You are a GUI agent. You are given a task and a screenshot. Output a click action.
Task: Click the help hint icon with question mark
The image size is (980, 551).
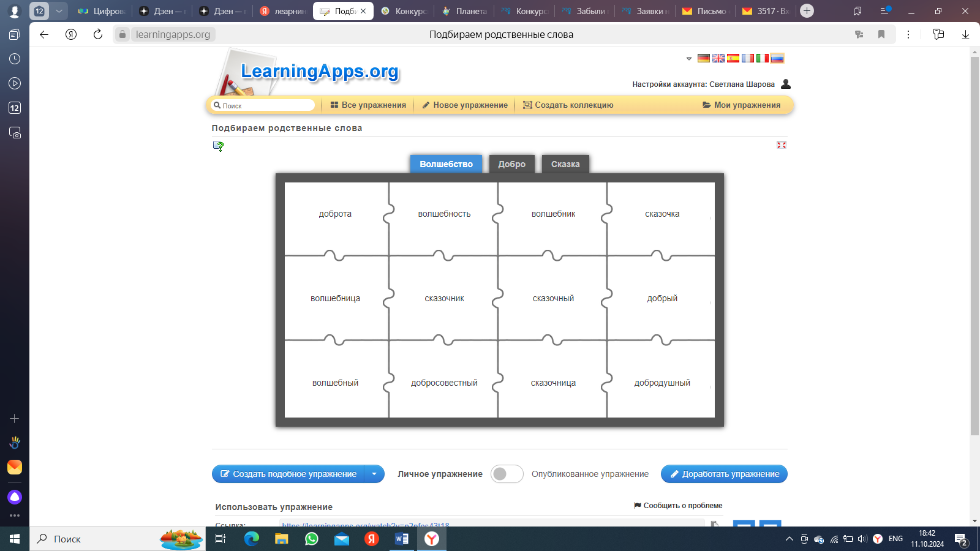pos(218,146)
